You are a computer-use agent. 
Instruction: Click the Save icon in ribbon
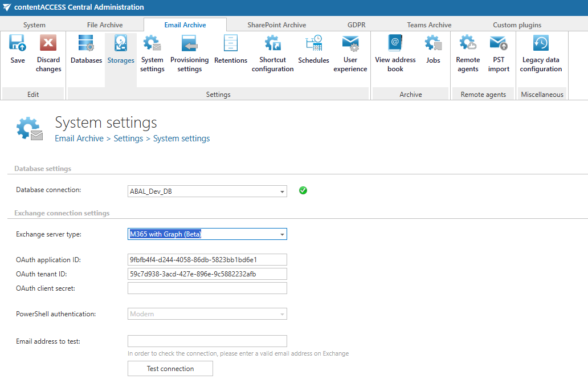pos(18,43)
